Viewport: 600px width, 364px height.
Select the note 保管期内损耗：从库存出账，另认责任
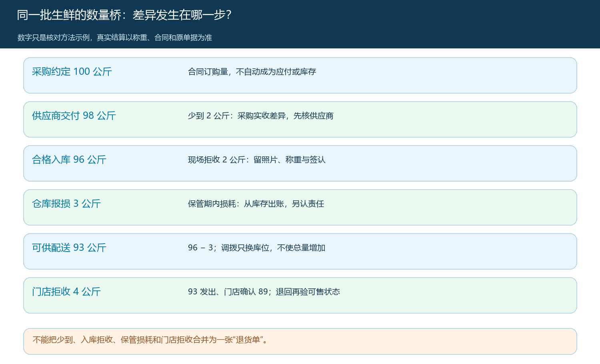[x=256, y=204]
